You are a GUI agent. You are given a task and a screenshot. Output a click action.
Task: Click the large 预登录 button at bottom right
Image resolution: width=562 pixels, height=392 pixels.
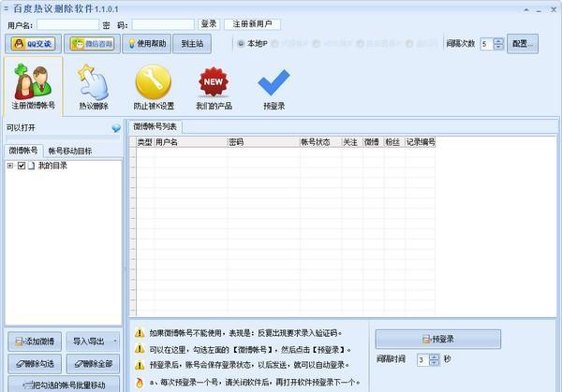coord(438,339)
